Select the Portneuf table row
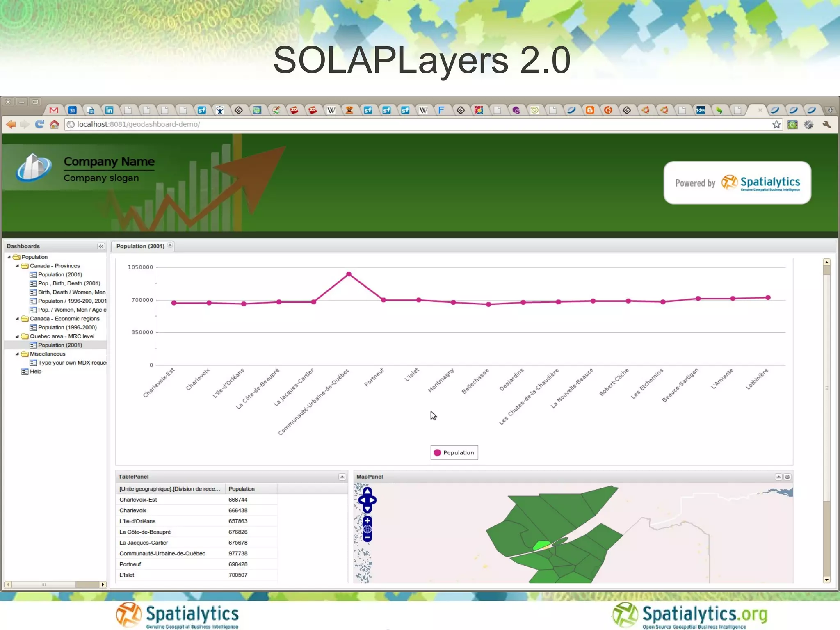This screenshot has height=630, width=840. coord(197,564)
